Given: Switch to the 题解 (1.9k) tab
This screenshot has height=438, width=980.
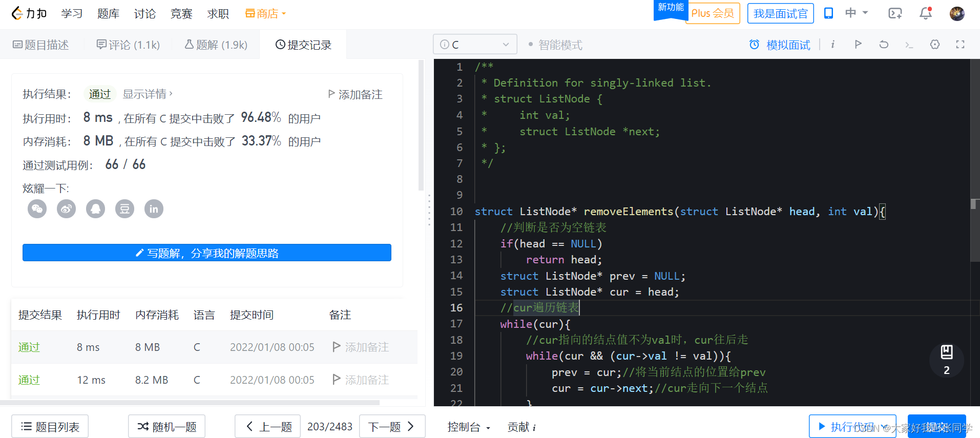Looking at the screenshot, I should coord(216,45).
